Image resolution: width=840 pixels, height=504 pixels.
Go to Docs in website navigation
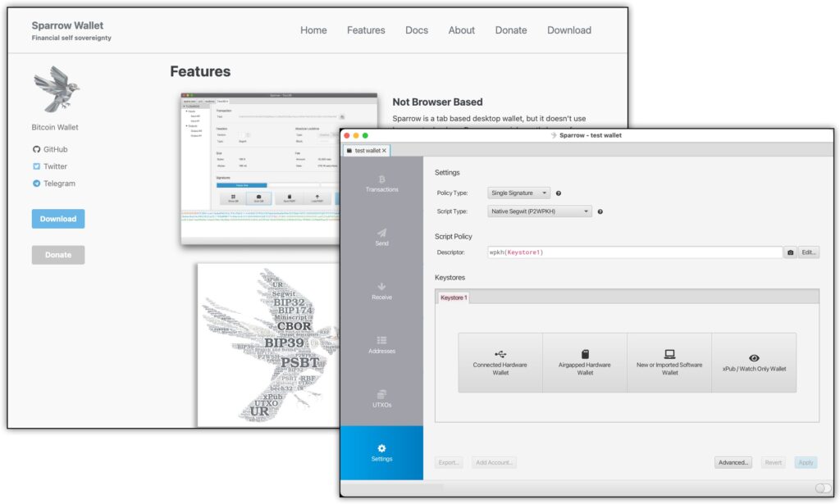click(x=416, y=30)
